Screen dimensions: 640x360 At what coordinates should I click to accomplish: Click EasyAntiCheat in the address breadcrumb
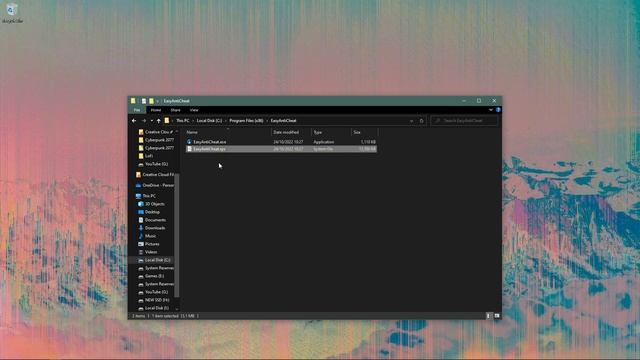[283, 121]
